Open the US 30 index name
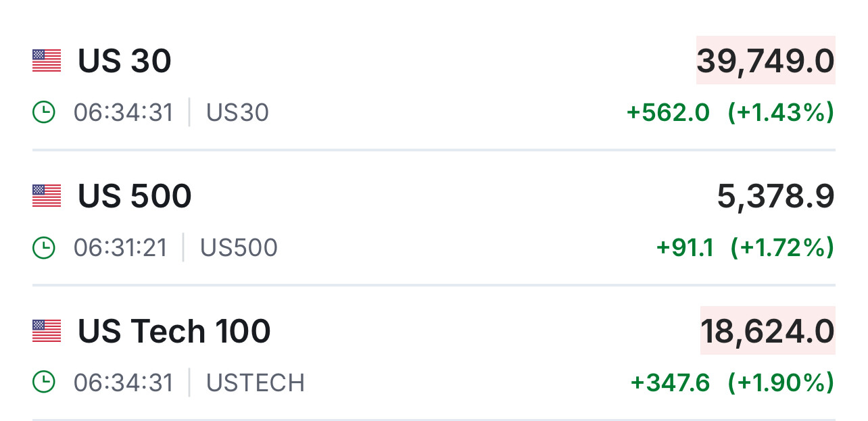 124,61
